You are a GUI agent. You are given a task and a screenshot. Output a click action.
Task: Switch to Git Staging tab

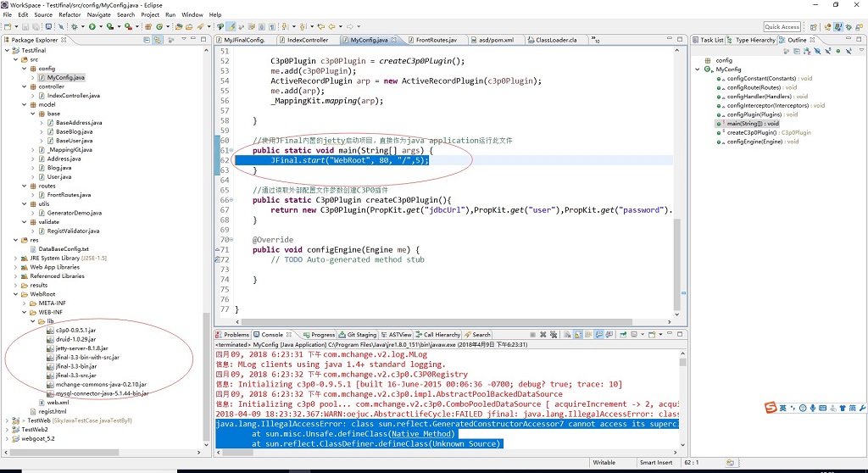tap(359, 335)
